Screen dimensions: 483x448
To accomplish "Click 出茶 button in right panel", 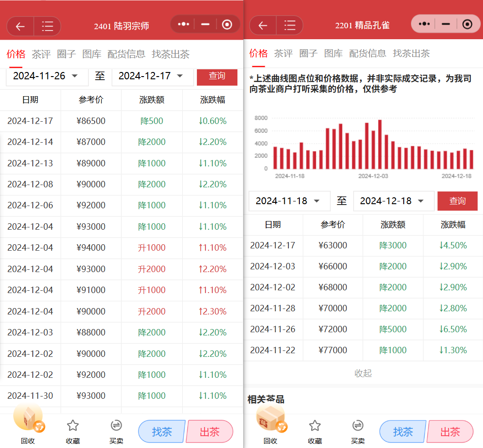I will [450, 432].
